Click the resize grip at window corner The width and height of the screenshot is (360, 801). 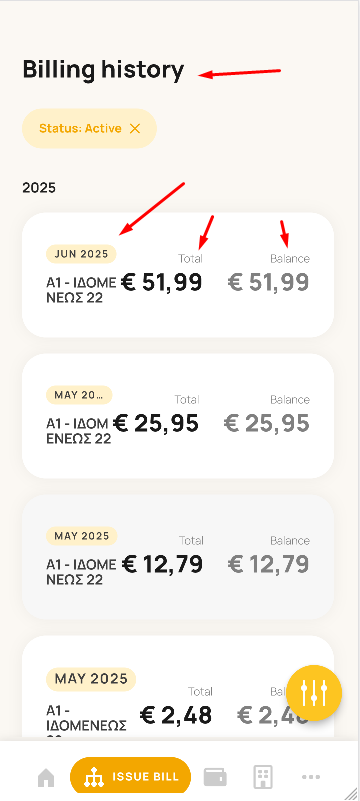point(351,793)
